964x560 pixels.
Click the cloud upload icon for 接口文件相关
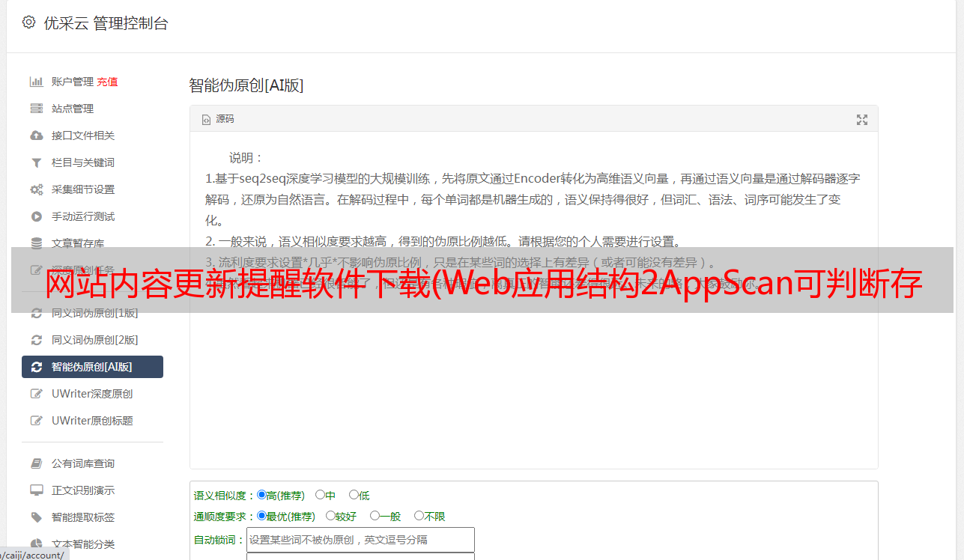[36, 136]
